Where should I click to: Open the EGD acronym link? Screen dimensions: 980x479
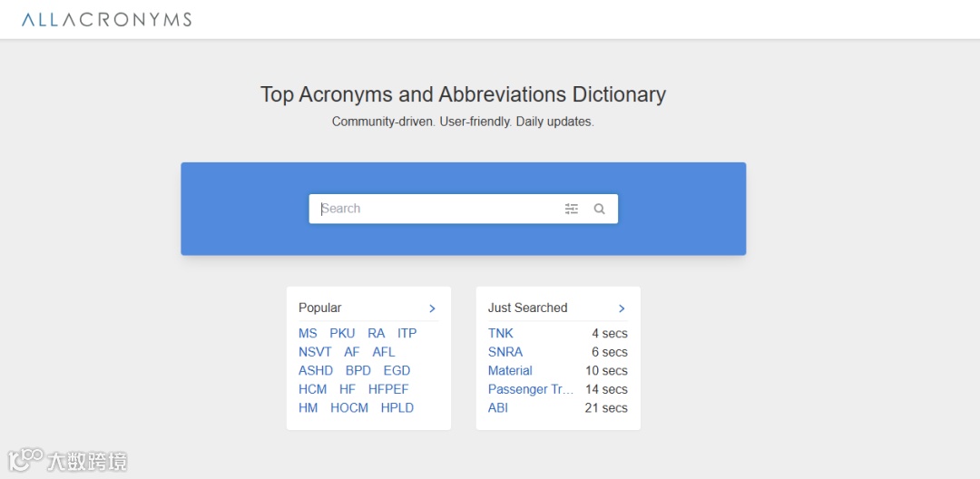click(397, 371)
